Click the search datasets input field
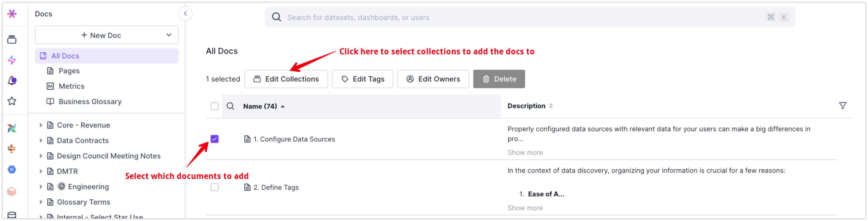This screenshot has width=868, height=221. tap(505, 17)
